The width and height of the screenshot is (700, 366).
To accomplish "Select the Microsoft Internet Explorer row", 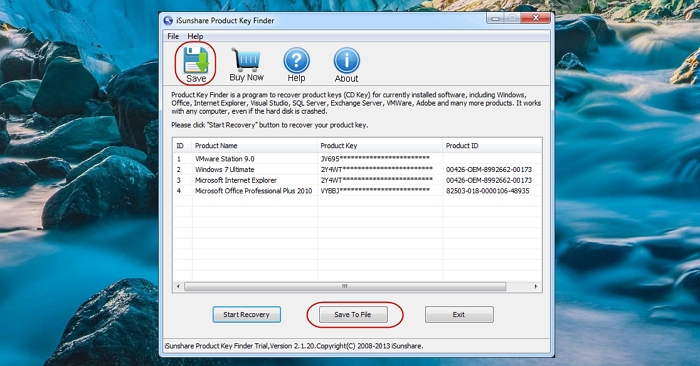I will (x=357, y=180).
